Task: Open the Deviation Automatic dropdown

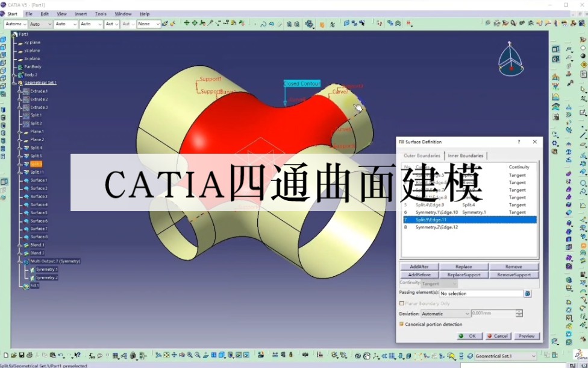Action: click(445, 314)
